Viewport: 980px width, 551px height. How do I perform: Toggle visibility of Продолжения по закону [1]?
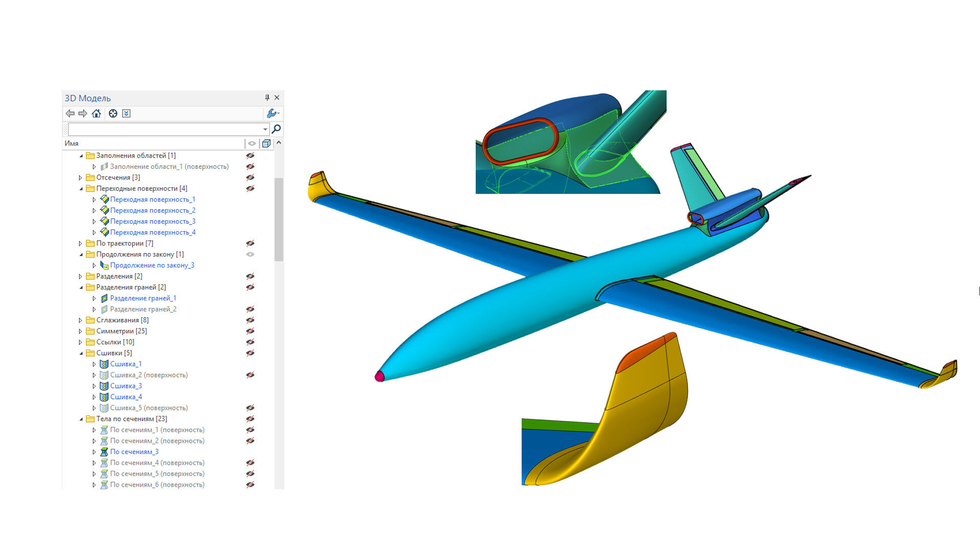pyautogui.click(x=250, y=254)
